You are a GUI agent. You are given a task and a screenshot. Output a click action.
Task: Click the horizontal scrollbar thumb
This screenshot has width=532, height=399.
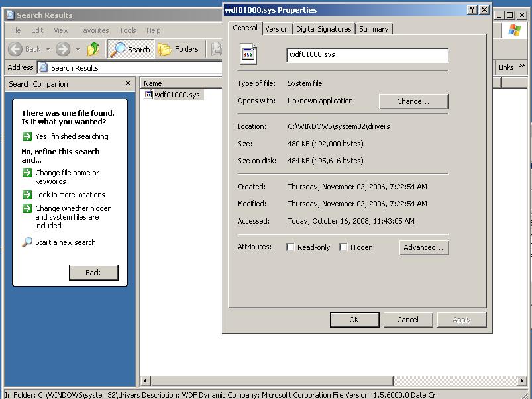tap(272, 380)
